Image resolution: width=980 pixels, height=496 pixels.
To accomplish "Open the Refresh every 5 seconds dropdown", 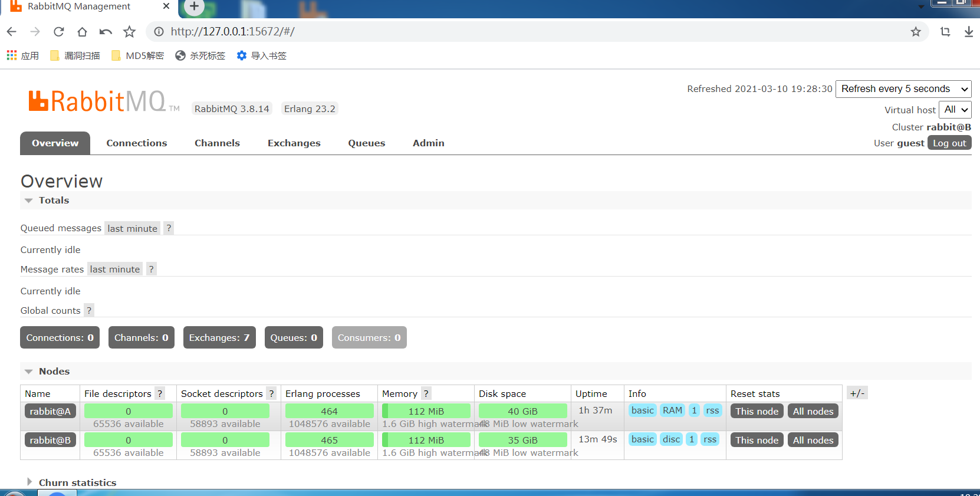I will 903,89.
